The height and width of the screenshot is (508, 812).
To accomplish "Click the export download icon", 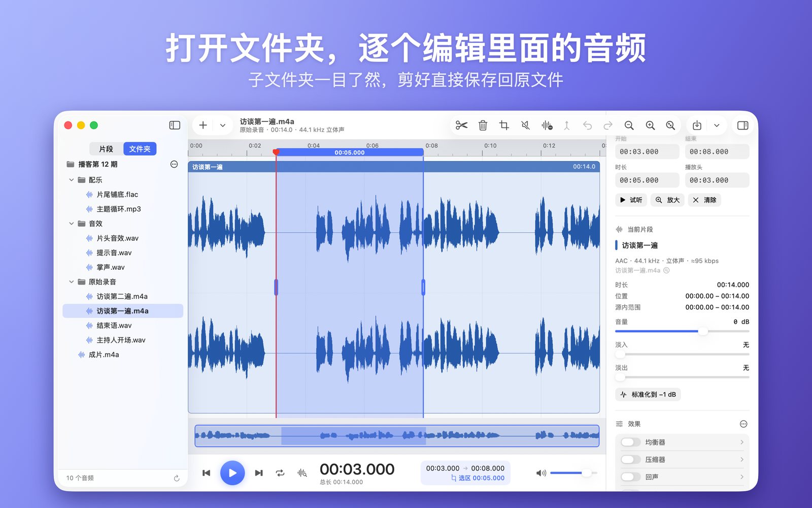I will pos(697,125).
